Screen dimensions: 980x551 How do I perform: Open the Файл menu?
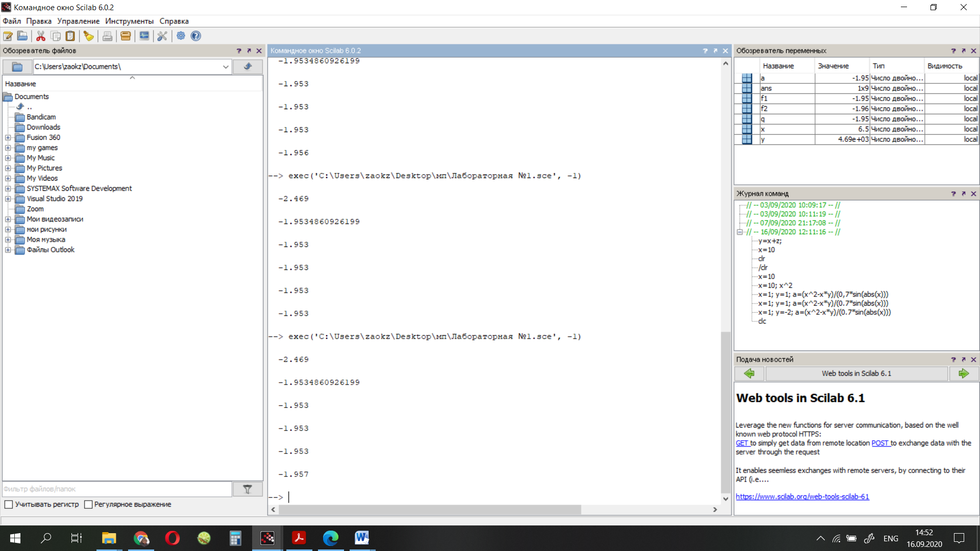tap(12, 21)
